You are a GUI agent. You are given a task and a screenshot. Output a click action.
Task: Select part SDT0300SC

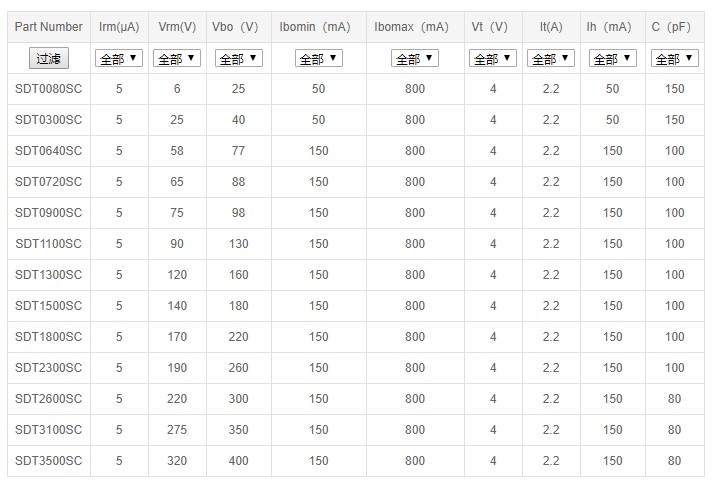tap(49, 121)
